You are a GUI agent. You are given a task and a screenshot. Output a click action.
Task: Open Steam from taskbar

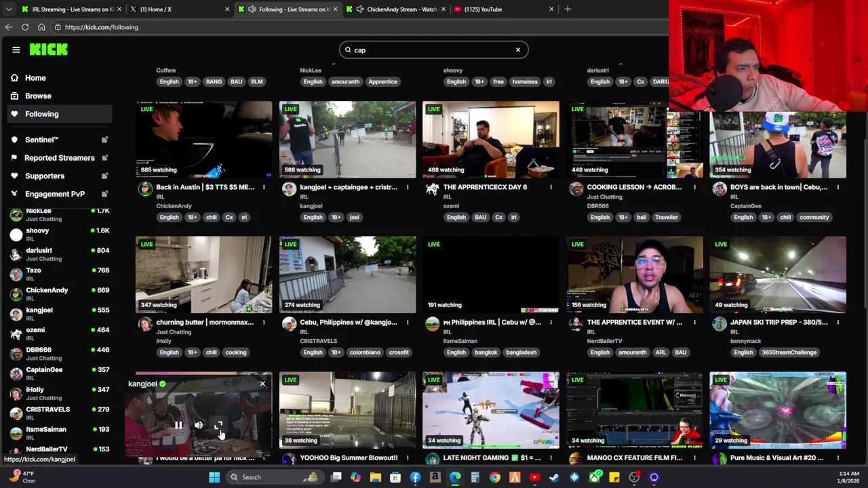click(554, 477)
